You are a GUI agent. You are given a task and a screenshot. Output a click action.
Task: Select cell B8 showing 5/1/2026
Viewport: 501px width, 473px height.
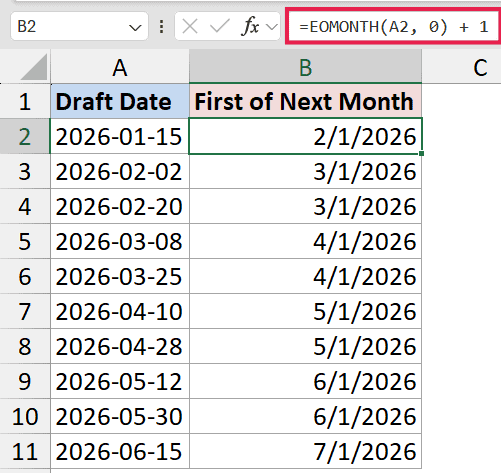click(305, 346)
